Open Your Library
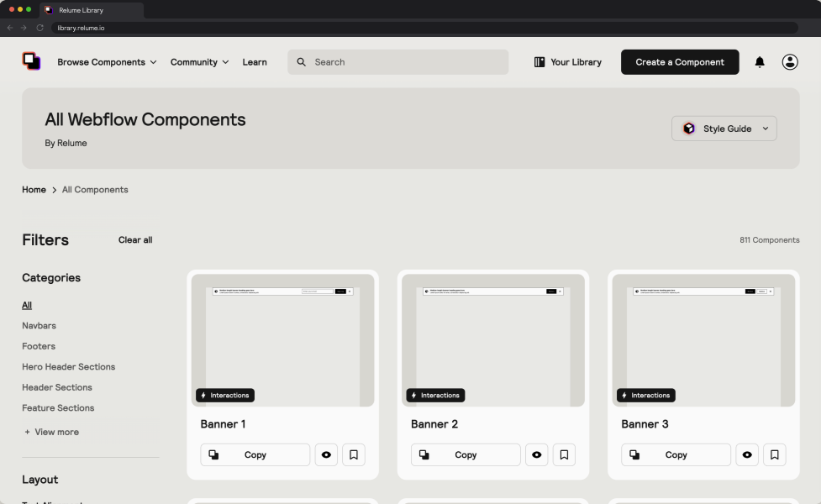This screenshot has height=504, width=821. tap(568, 62)
